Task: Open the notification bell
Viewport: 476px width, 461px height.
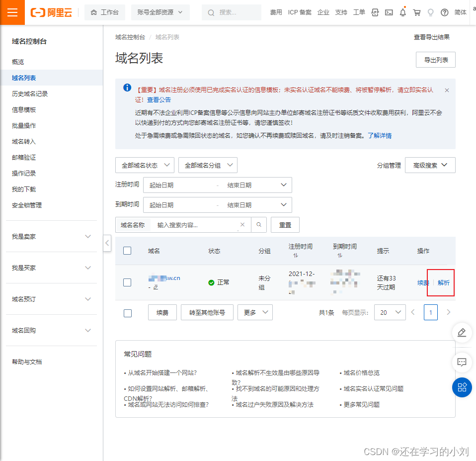Action: pyautogui.click(x=403, y=12)
